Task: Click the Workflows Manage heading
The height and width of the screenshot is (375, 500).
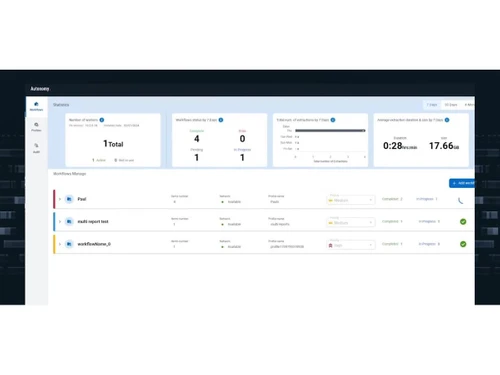Action: [x=70, y=174]
